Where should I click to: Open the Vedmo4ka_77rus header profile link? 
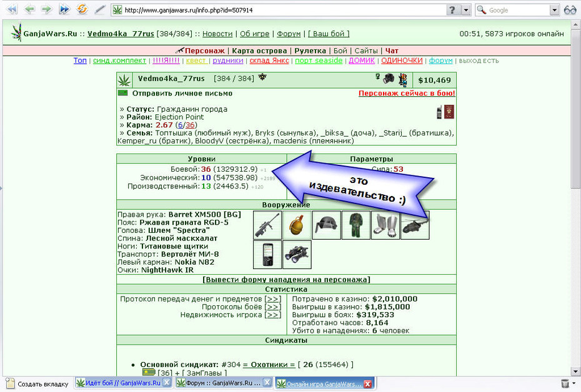click(x=121, y=34)
